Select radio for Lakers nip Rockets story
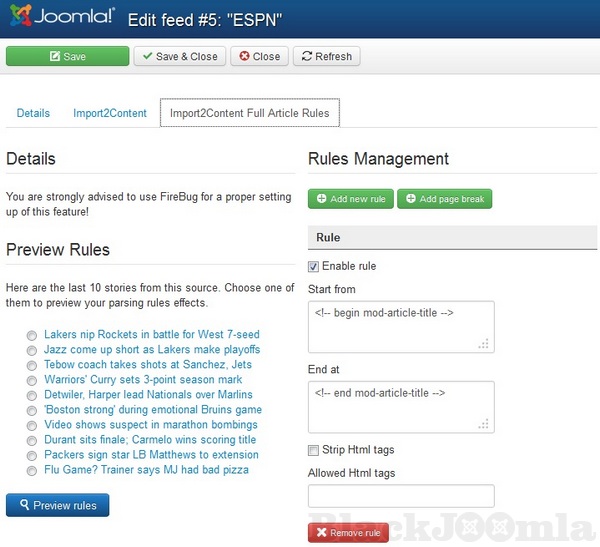 (x=33, y=335)
